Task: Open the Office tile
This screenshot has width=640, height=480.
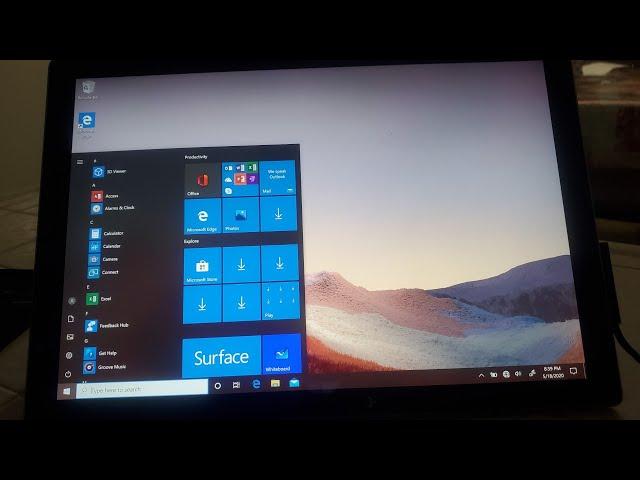Action: pos(202,180)
